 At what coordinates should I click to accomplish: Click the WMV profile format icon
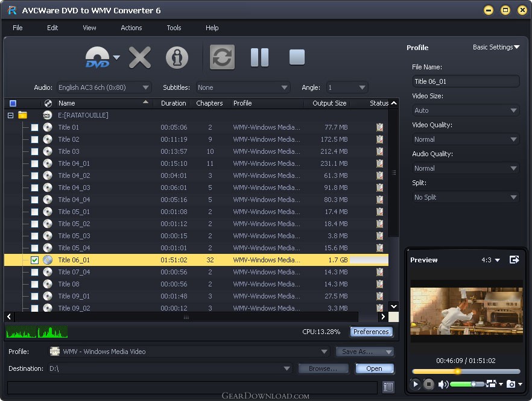[55, 352]
